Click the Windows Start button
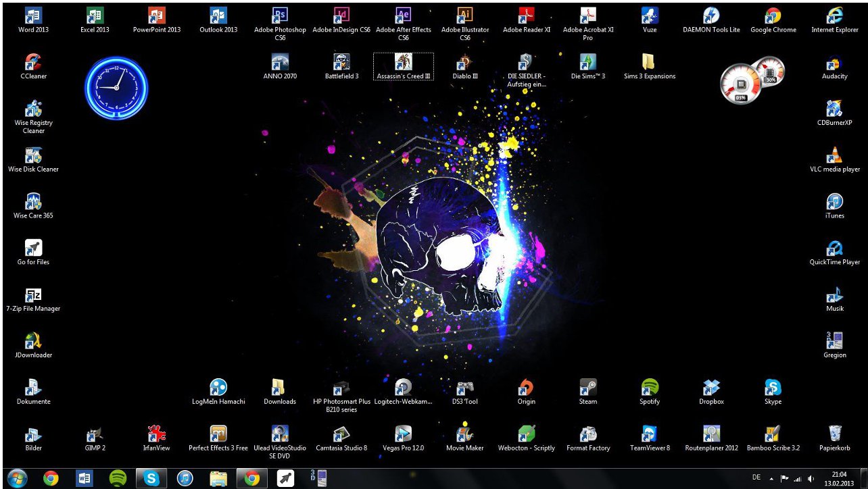Screen dimensions: 868x489 17,478
